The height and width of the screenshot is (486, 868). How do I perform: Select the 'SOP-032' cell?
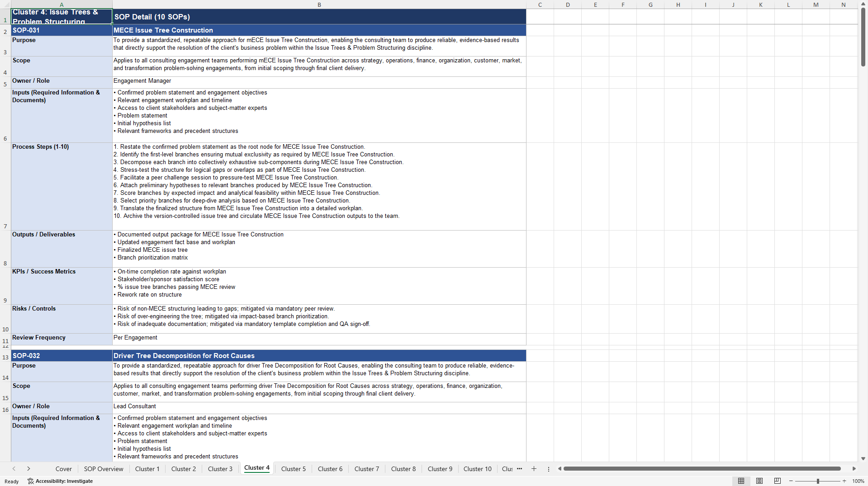point(62,356)
